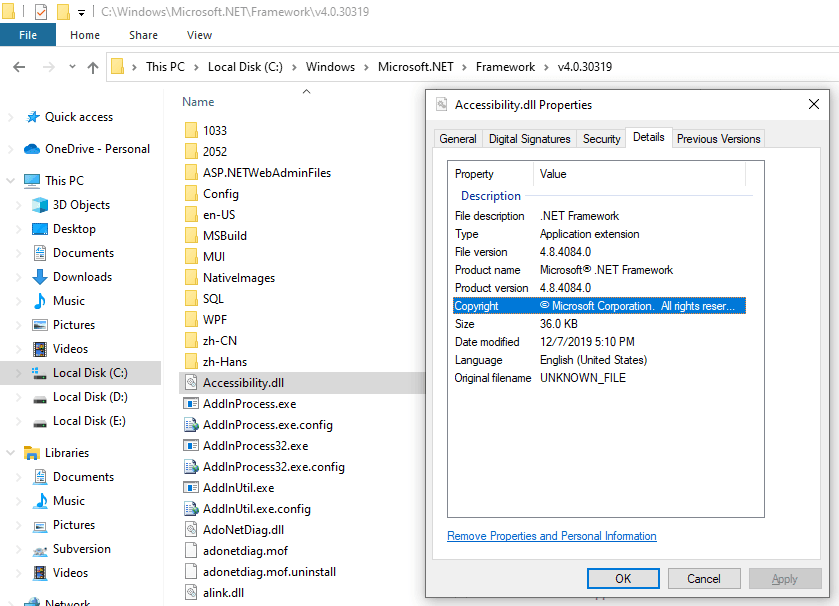Select the Original filename property row
This screenshot has width=839, height=606.
point(599,378)
